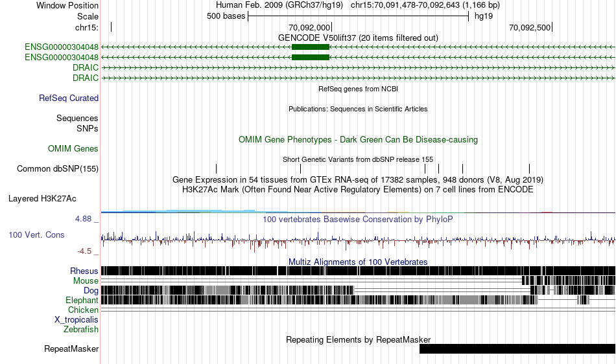Click the Elephant alignment label
The width and height of the screenshot is (616, 364).
(x=82, y=300)
